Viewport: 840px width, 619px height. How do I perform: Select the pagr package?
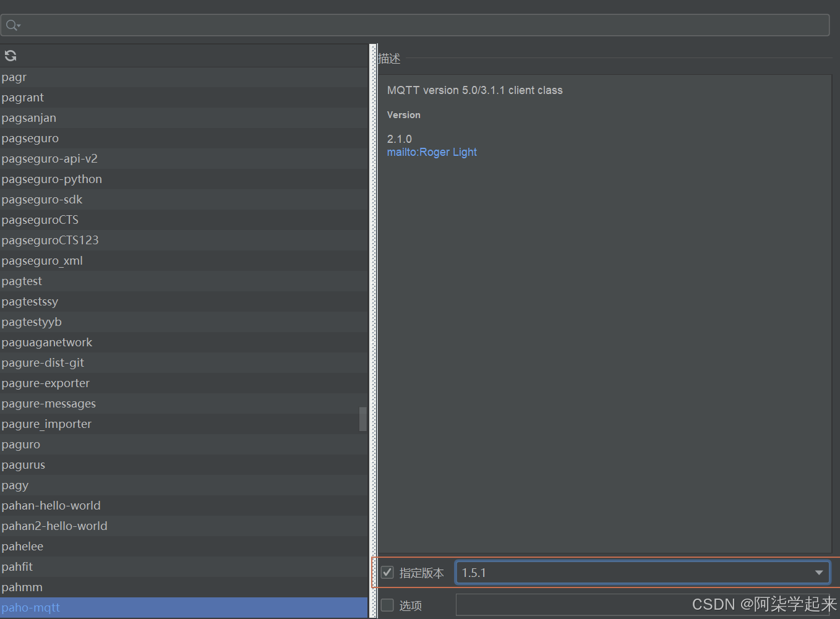click(184, 77)
